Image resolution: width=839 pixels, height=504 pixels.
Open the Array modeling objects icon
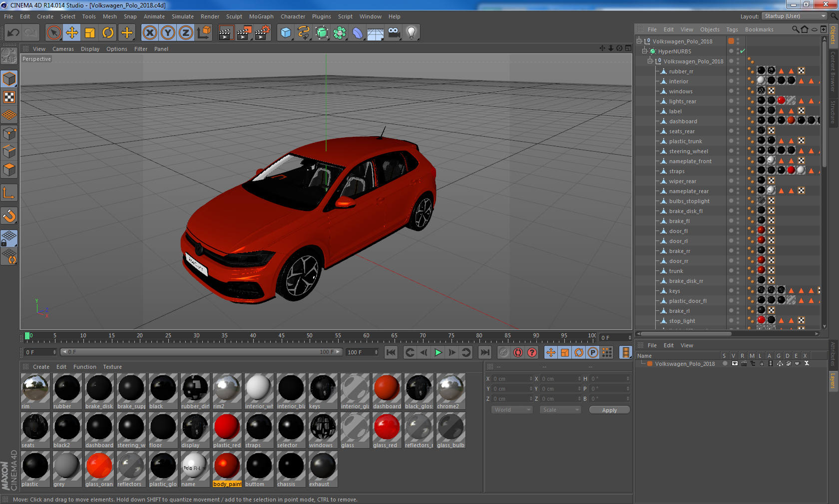point(340,33)
